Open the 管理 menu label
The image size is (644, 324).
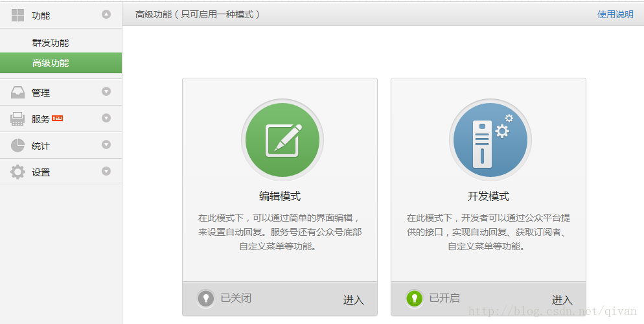(x=41, y=93)
